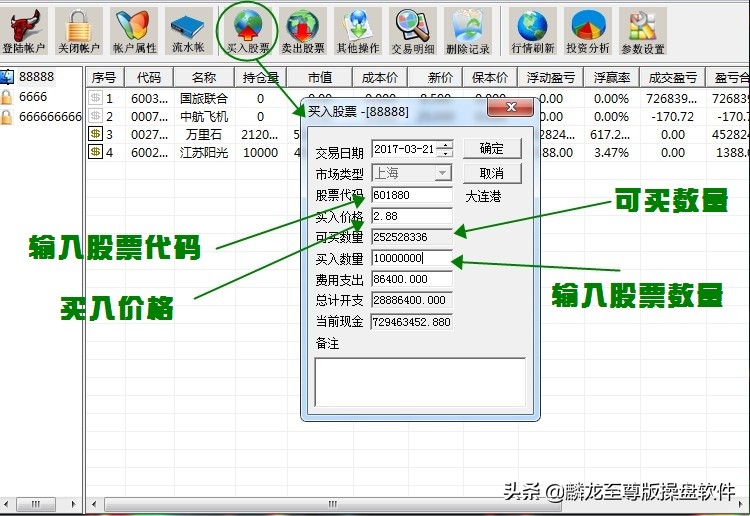Click the 行情刷新 globe icon
The width and height of the screenshot is (750, 516).
[x=532, y=31]
